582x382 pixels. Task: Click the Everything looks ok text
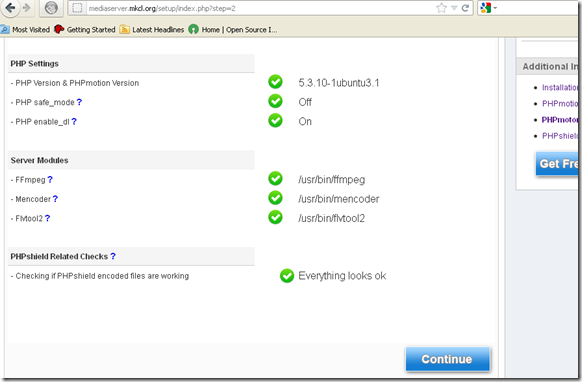[342, 276]
